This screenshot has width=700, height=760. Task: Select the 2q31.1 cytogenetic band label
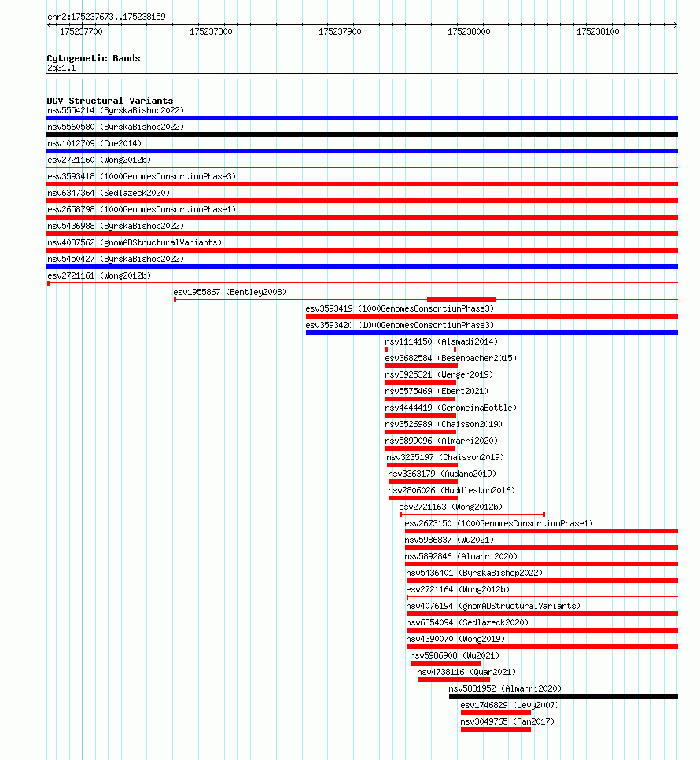[61, 68]
